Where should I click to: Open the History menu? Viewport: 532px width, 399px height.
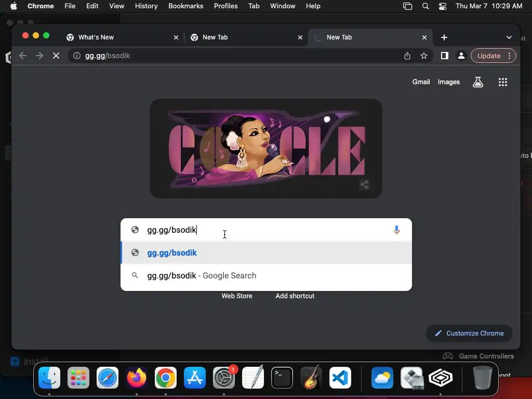pyautogui.click(x=146, y=6)
